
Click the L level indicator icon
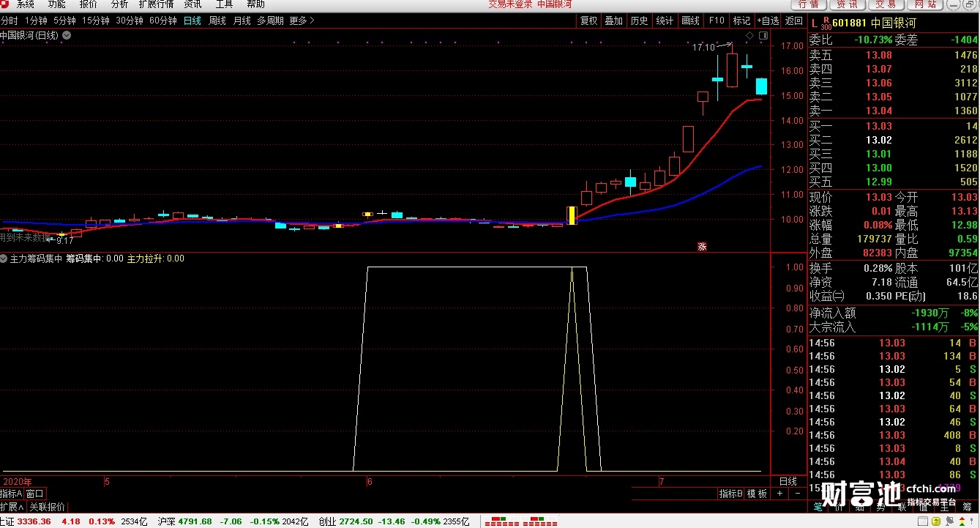click(815, 23)
